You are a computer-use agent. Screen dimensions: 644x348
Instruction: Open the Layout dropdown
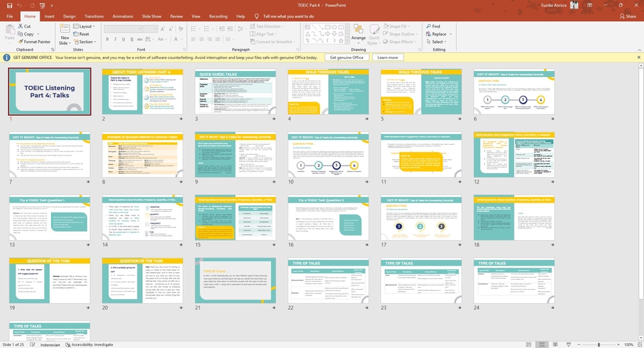pos(85,26)
